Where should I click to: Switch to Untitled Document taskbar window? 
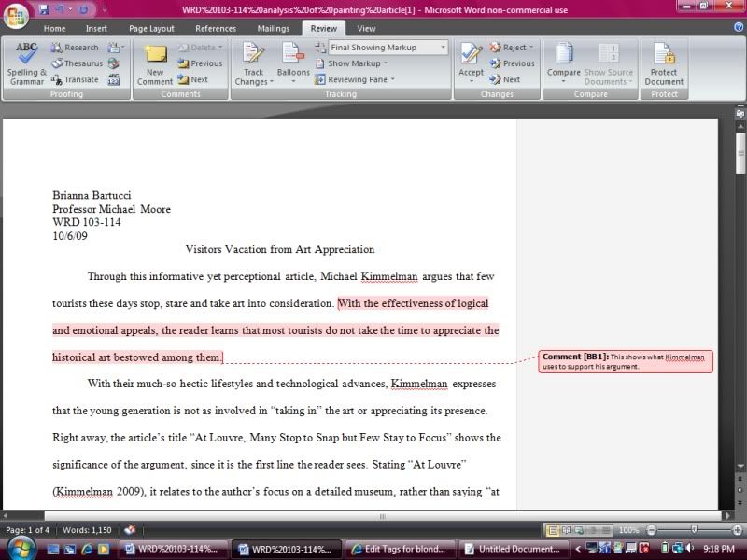[x=514, y=549]
